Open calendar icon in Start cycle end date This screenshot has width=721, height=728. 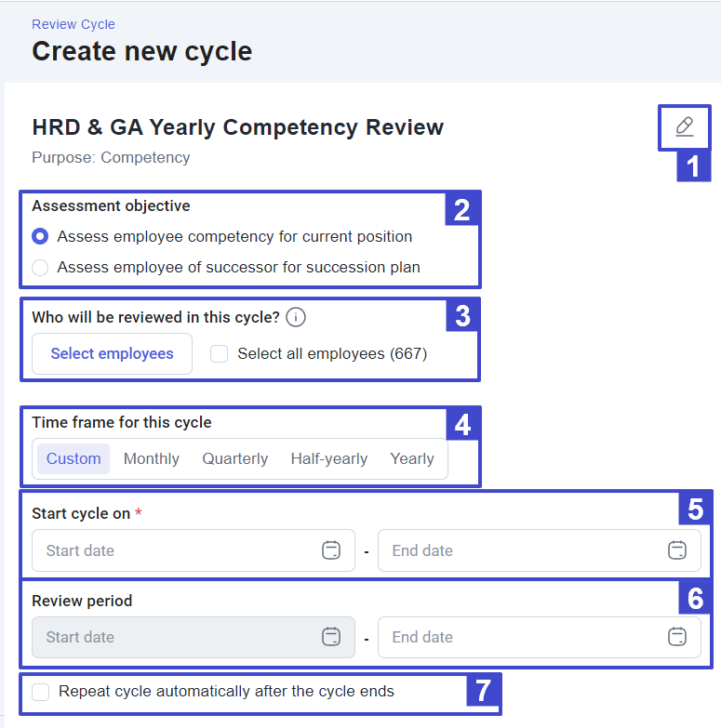[x=677, y=550]
